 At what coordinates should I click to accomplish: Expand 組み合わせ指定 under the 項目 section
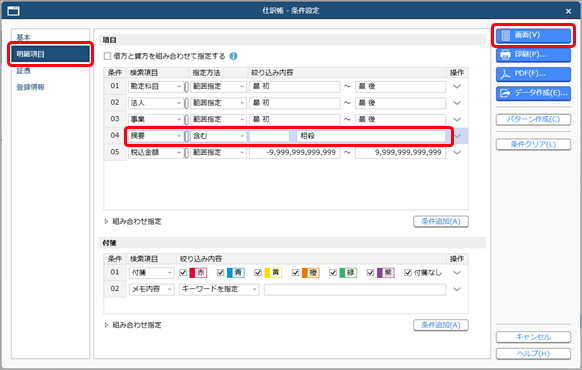pyautogui.click(x=133, y=222)
